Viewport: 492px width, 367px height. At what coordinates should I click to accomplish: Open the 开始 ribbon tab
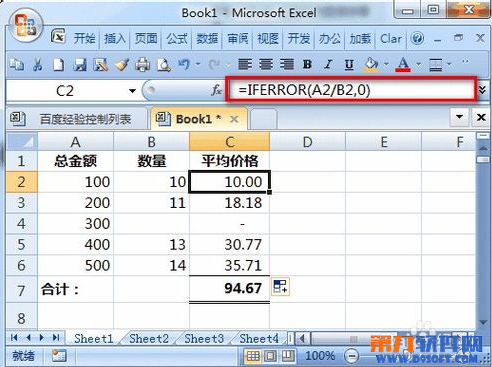tap(84, 39)
